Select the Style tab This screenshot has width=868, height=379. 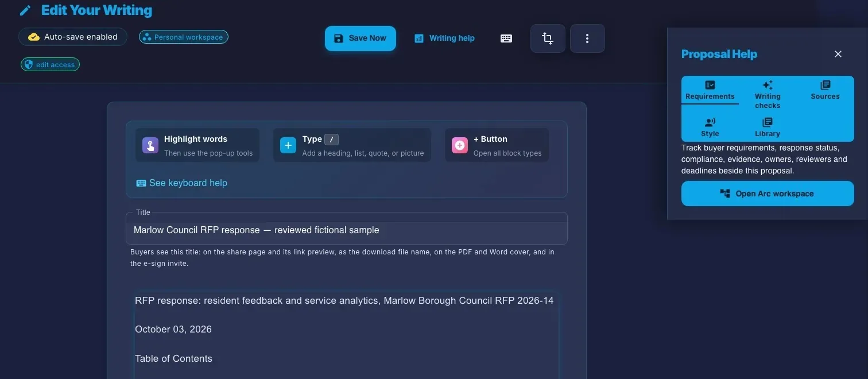(710, 127)
